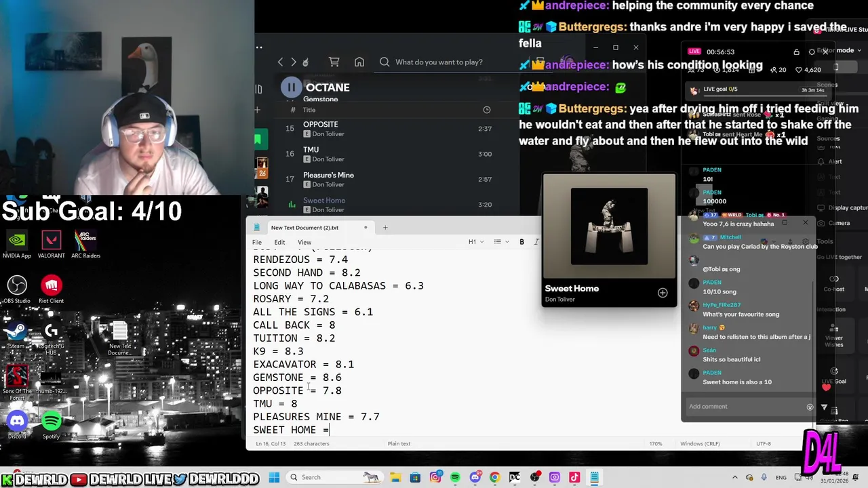868x488 pixels.
Task: Click the Sweet Home album cover thumbnail
Action: (609, 226)
